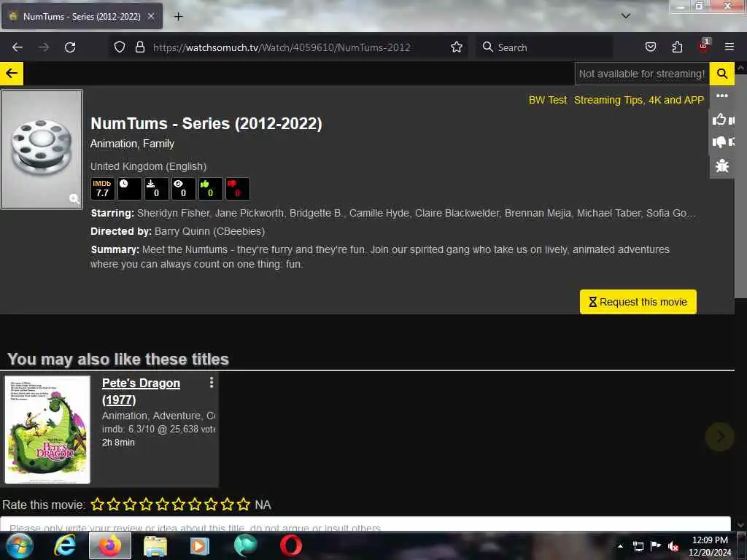
Task: Click the Firefox Search box
Action: tap(543, 47)
